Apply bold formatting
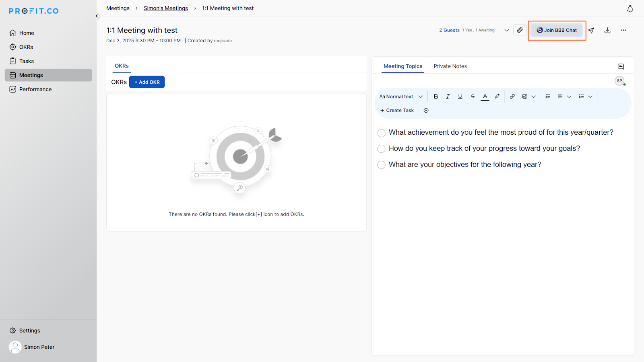This screenshot has width=644, height=362. (x=436, y=97)
